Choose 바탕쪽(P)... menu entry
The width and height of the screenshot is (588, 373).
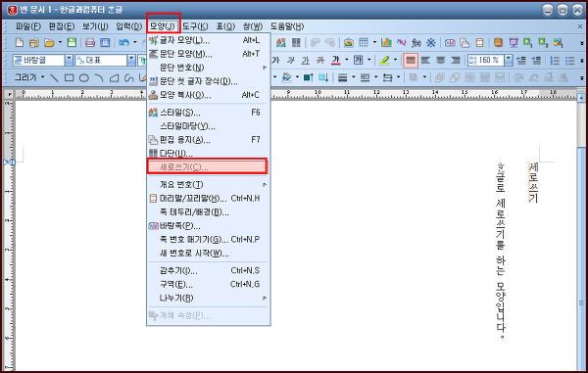click(x=208, y=226)
